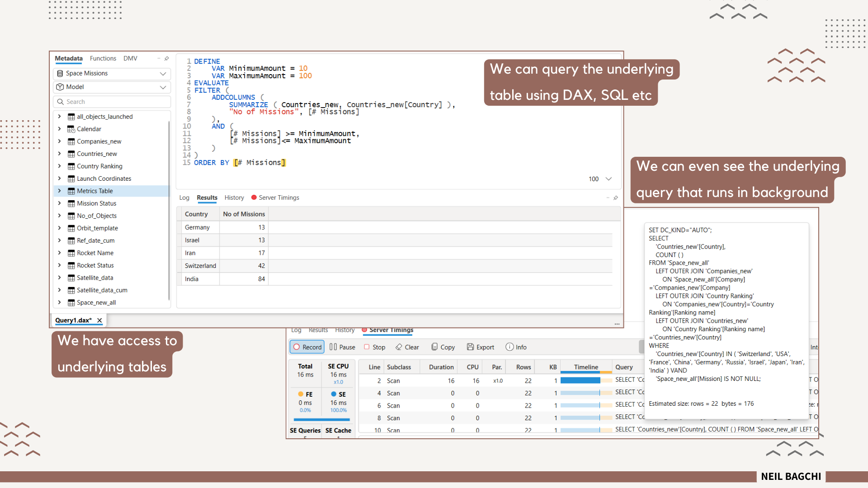868x488 pixels.
Task: Click the Log tab in query results
Action: 185,197
